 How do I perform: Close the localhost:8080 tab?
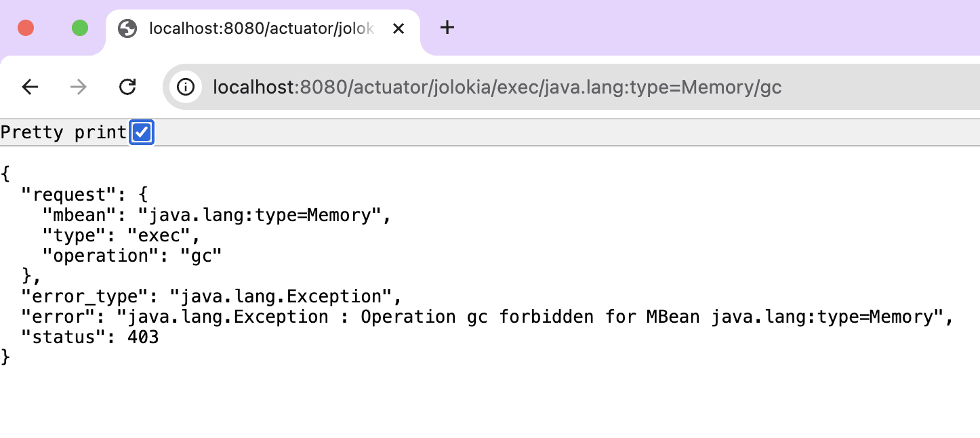[399, 28]
